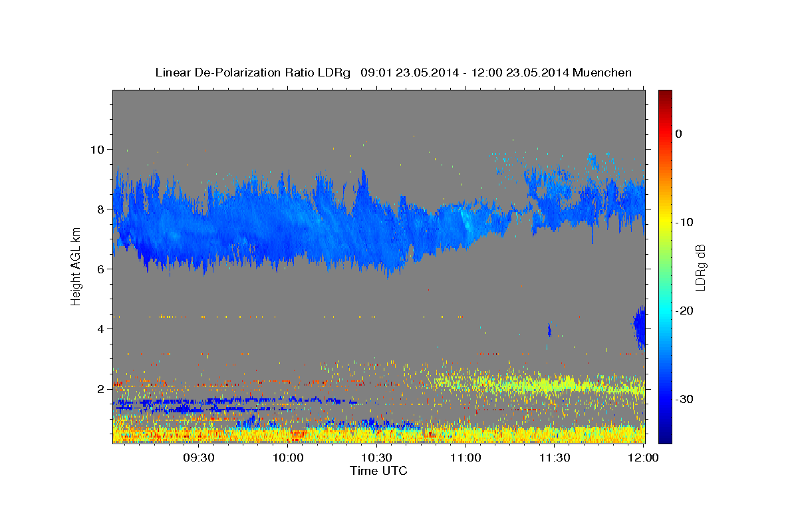This screenshot has height=532, width=798.
Task: Click the 09:30 time tick label
Action: click(199, 458)
